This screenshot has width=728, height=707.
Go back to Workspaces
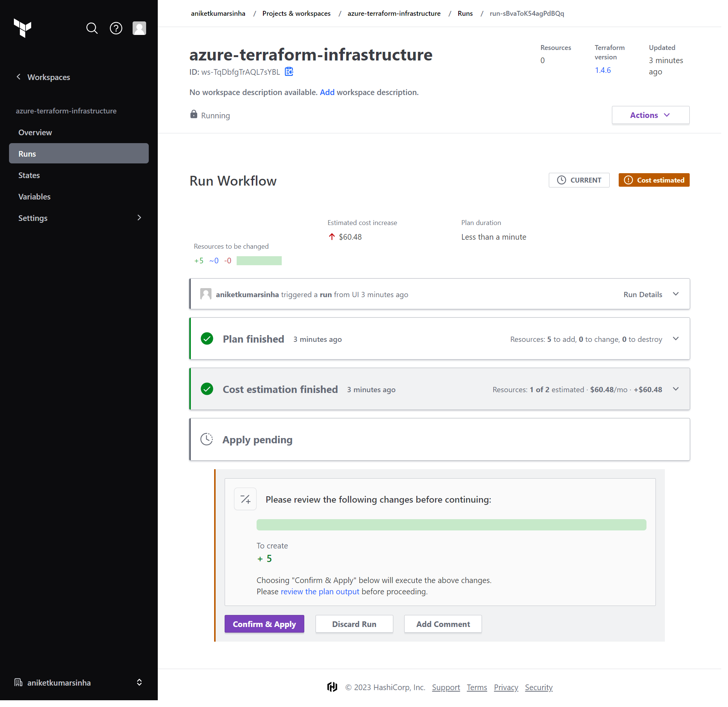coord(48,77)
